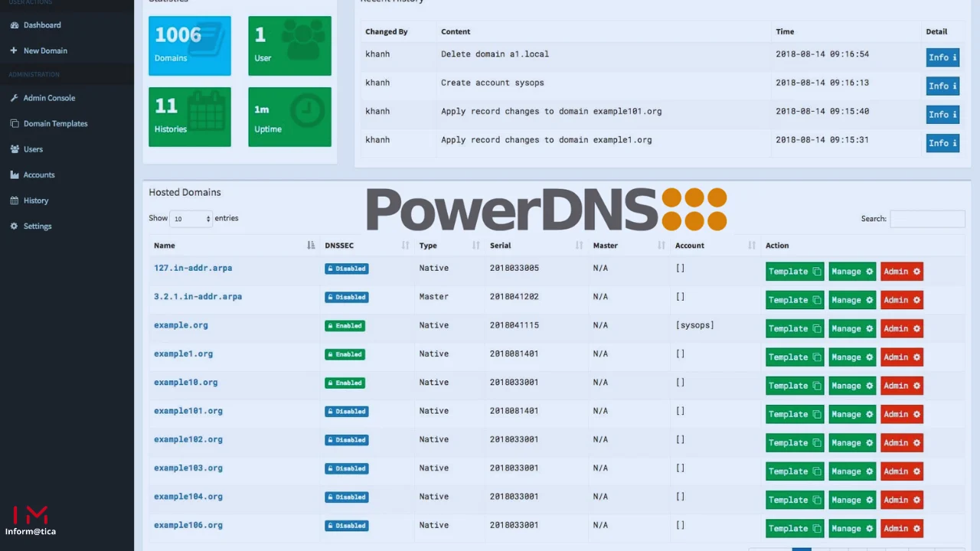Screen dimensions: 980x551
Task: Click Template for 127.in-addr.arpa
Action: coord(795,272)
